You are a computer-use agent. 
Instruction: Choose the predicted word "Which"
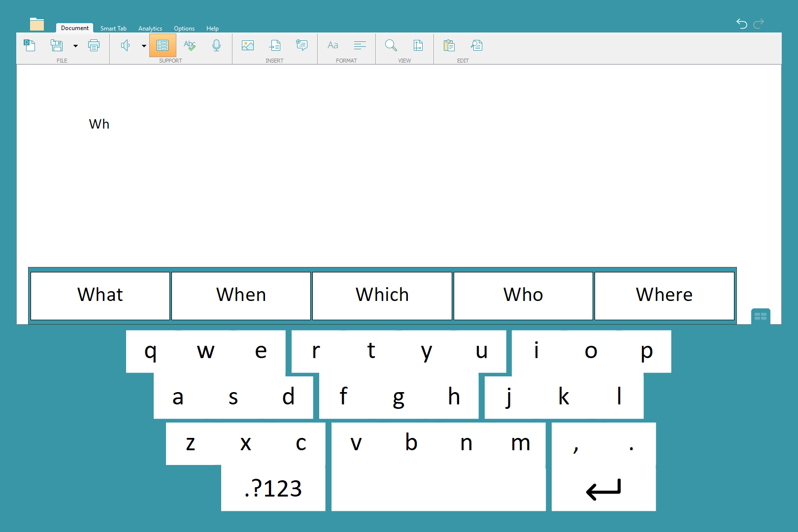(382, 296)
